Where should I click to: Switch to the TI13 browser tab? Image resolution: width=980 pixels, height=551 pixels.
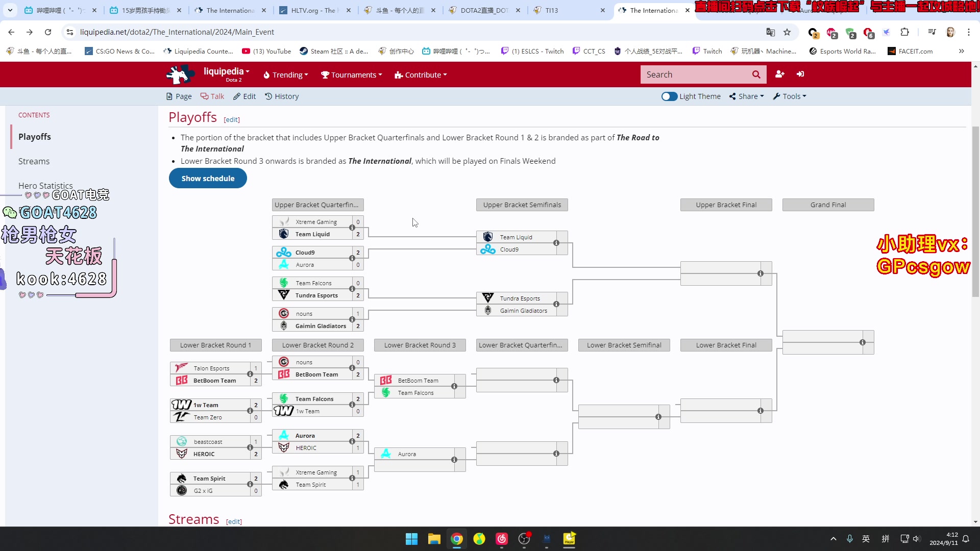pyautogui.click(x=569, y=10)
